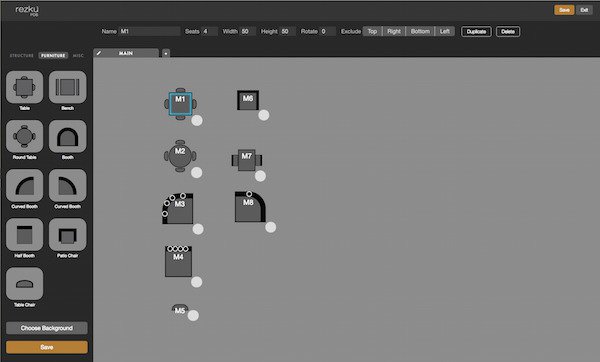
Task: Click the Name input field
Action: coord(150,31)
